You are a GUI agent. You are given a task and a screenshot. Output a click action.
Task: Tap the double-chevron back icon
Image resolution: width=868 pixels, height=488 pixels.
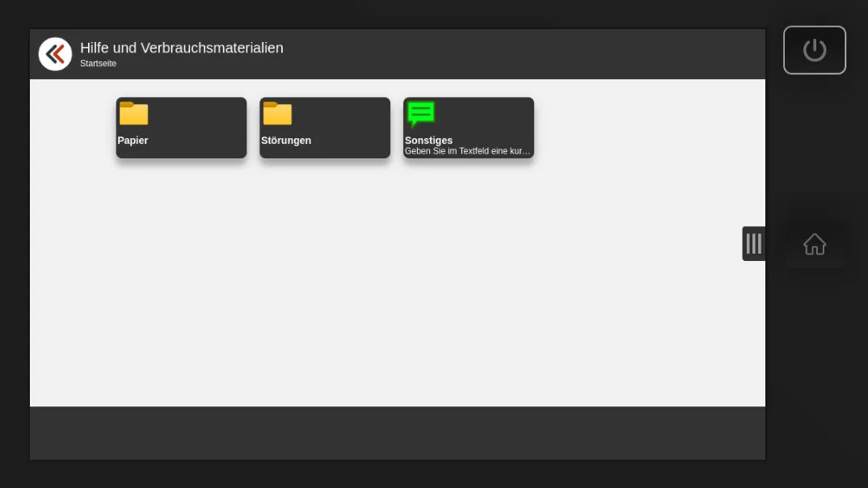55,54
